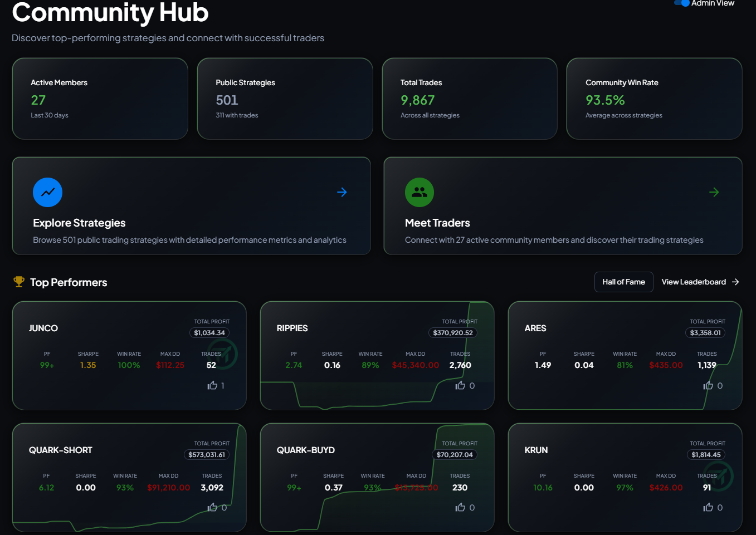Select the right arrow on Explore Strategies card

click(342, 192)
